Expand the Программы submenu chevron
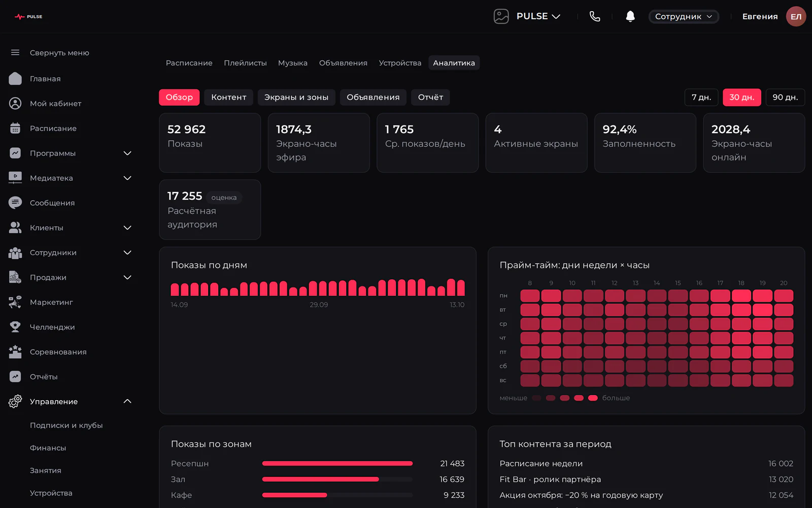The width and height of the screenshot is (812, 508). tap(127, 153)
